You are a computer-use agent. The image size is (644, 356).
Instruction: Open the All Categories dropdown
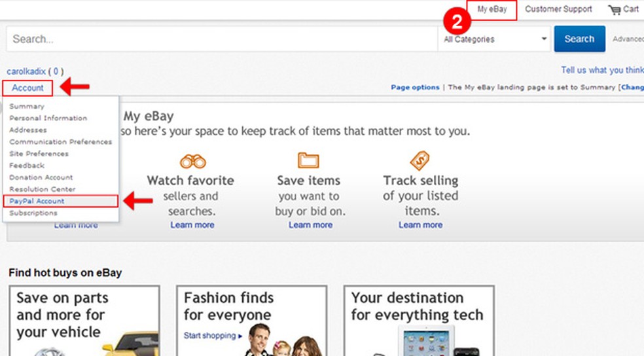tap(495, 39)
